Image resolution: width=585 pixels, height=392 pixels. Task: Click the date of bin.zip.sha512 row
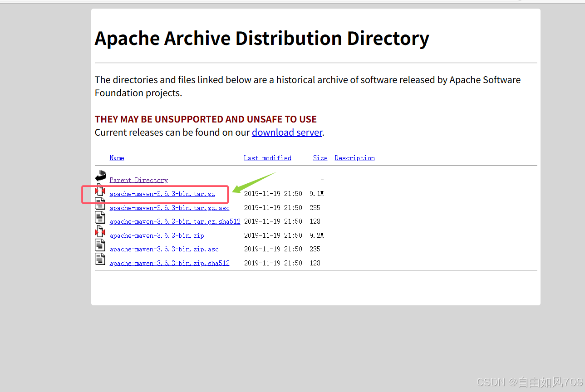273,263
